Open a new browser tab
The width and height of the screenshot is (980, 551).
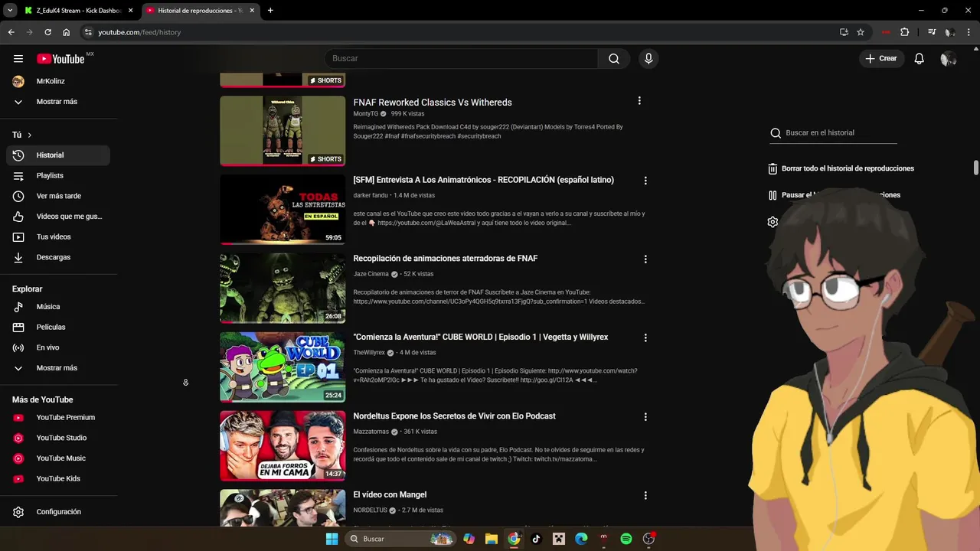click(270, 11)
